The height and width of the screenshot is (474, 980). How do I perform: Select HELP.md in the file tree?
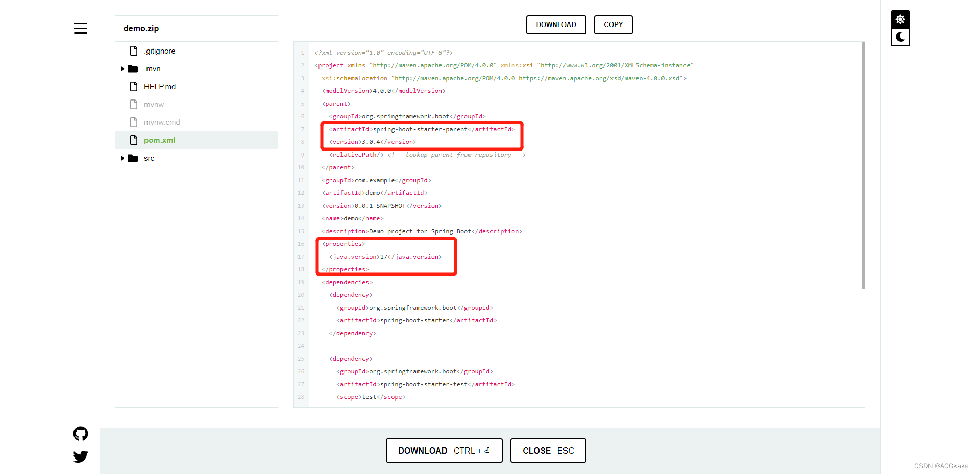tap(159, 86)
